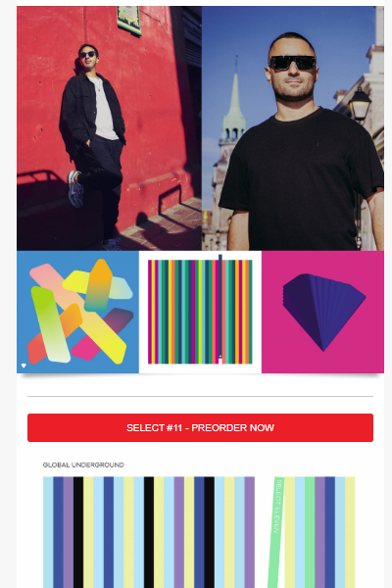Click the street lamp in right photo
This screenshot has width=392, height=588.
360,103
